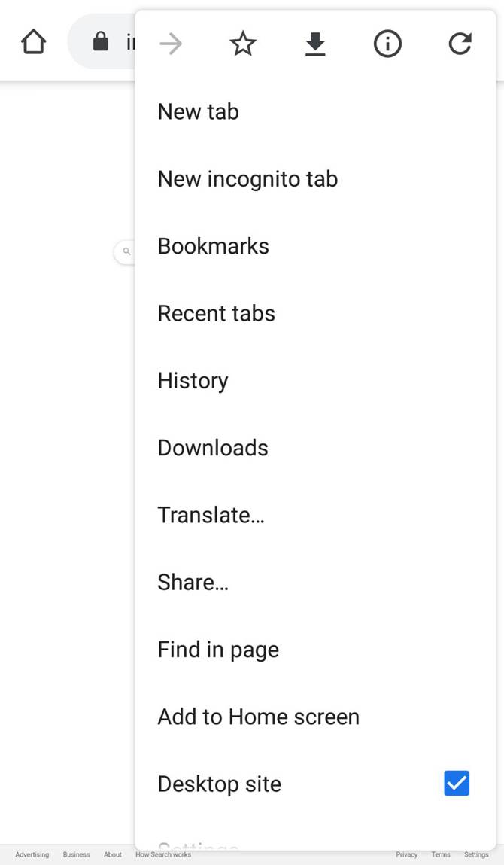Download page using the download icon
Image resolution: width=504 pixels, height=865 pixels.
click(x=315, y=44)
